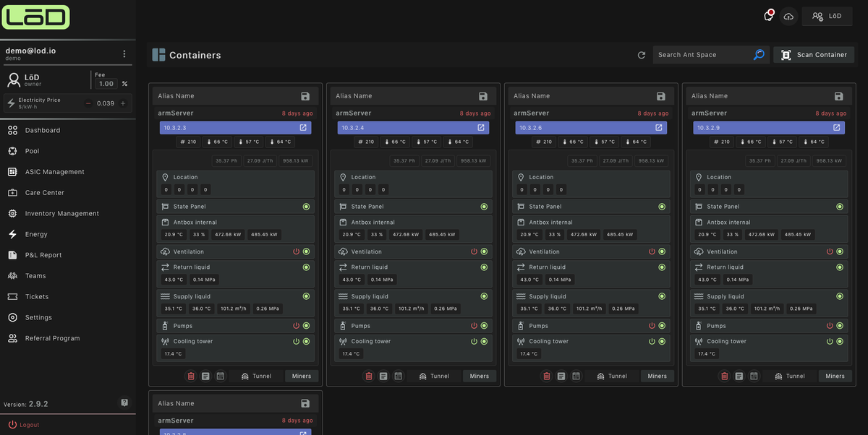Open the notifications bell icon
Image resolution: width=868 pixels, height=435 pixels.
coord(769,15)
